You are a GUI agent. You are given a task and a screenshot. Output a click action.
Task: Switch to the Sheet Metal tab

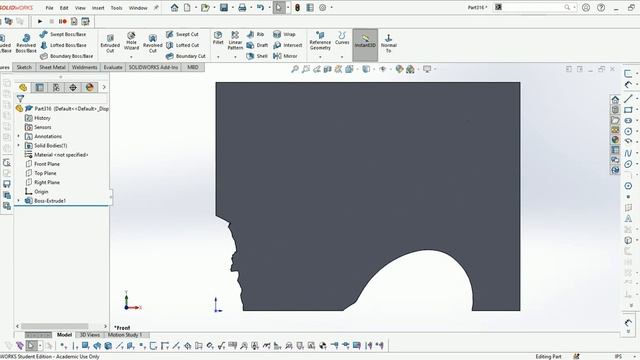pyautogui.click(x=52, y=67)
